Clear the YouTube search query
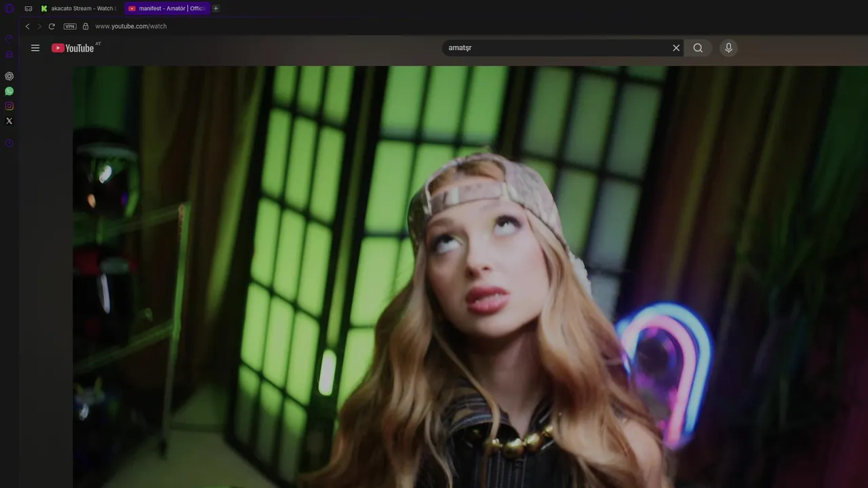The height and width of the screenshot is (488, 868). (x=676, y=48)
